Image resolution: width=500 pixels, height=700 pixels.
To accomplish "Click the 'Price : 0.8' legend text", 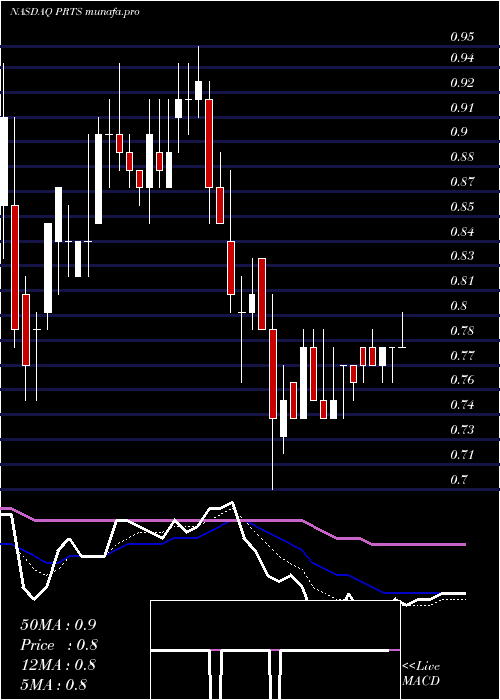I will coord(58,645).
